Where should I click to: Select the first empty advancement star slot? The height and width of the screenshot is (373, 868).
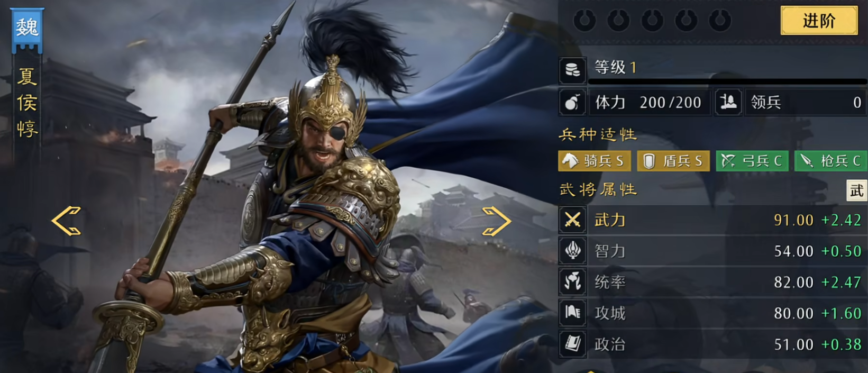584,21
